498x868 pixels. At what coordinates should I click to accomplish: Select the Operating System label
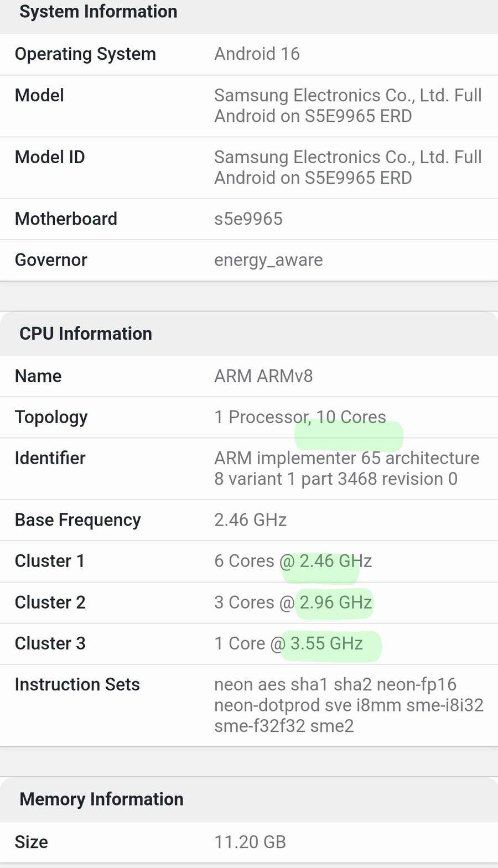85,54
